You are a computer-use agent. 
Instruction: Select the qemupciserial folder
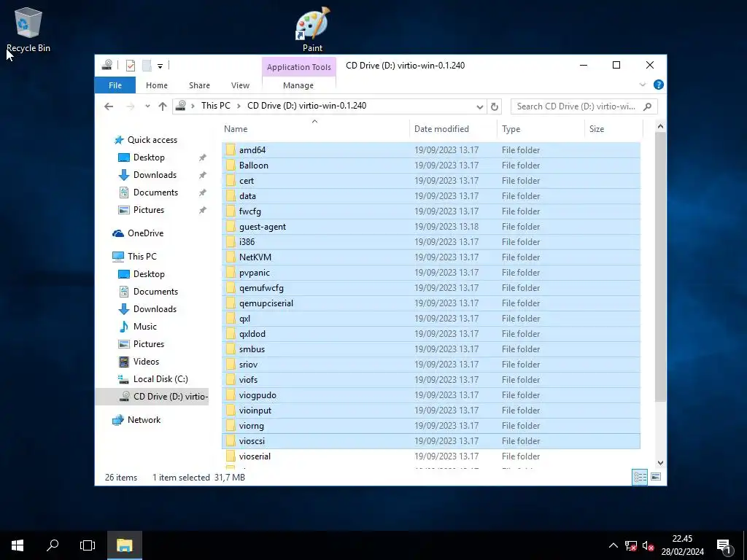[430, 303]
